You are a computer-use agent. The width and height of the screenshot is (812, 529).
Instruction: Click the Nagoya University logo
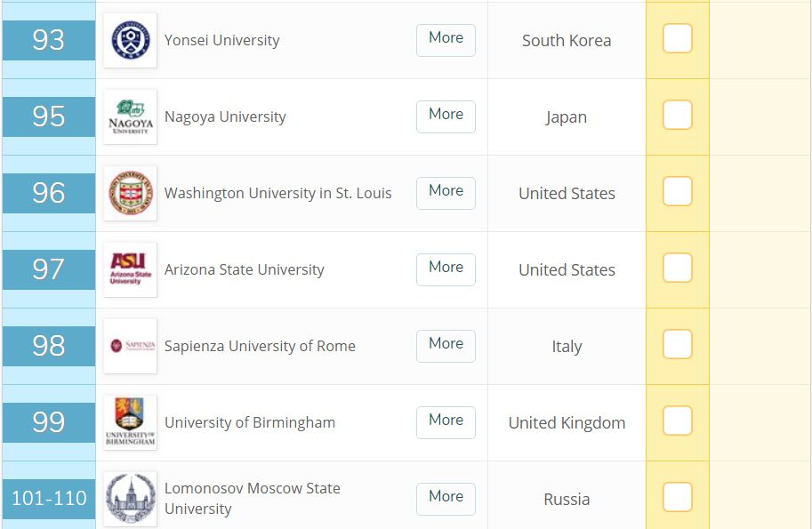click(x=130, y=117)
